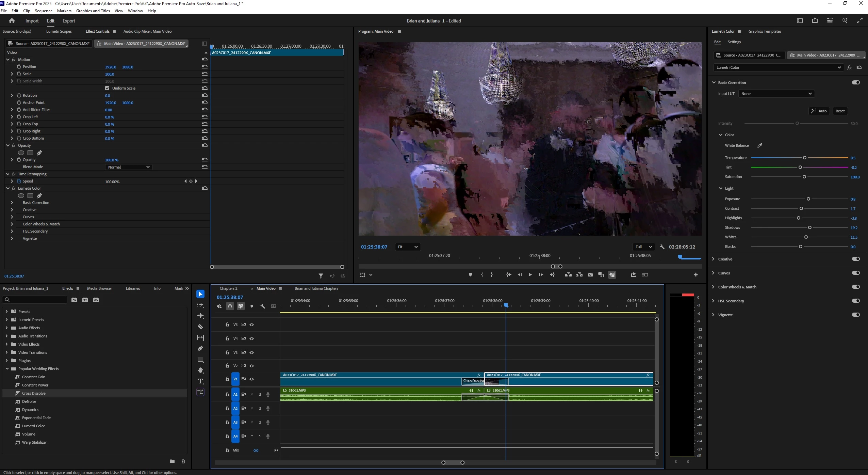Expand the Video Transitions folder
868x475 pixels.
click(x=6, y=352)
